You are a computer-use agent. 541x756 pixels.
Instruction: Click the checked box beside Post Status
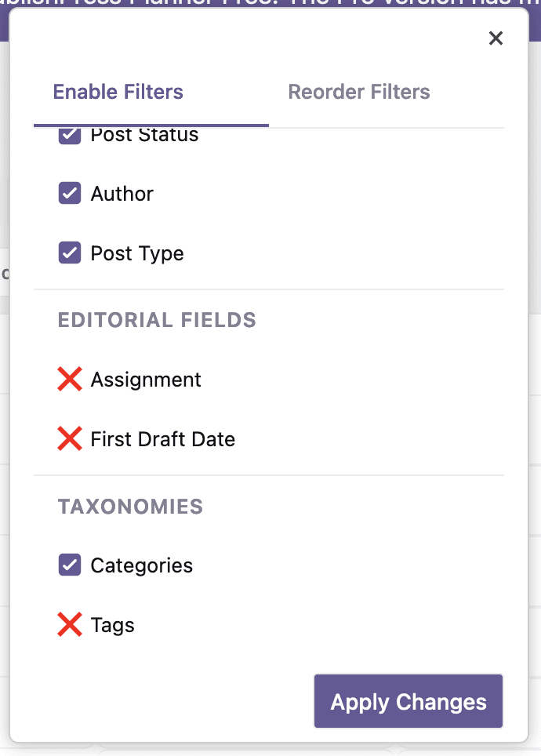[69, 134]
